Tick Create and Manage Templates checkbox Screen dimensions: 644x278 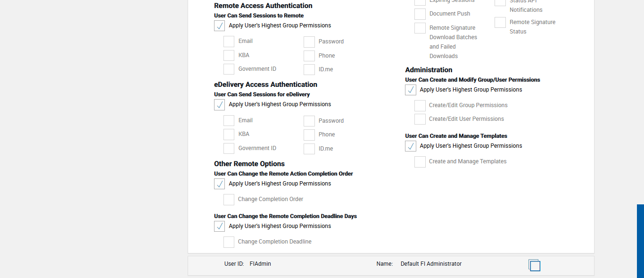click(x=420, y=162)
